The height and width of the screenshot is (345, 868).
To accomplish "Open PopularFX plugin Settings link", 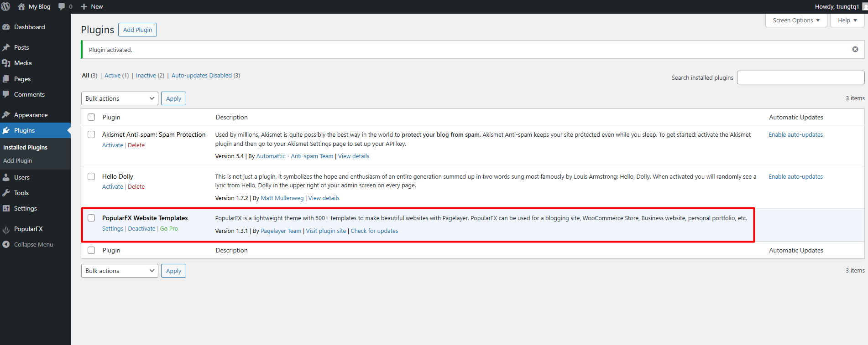I will 113,228.
